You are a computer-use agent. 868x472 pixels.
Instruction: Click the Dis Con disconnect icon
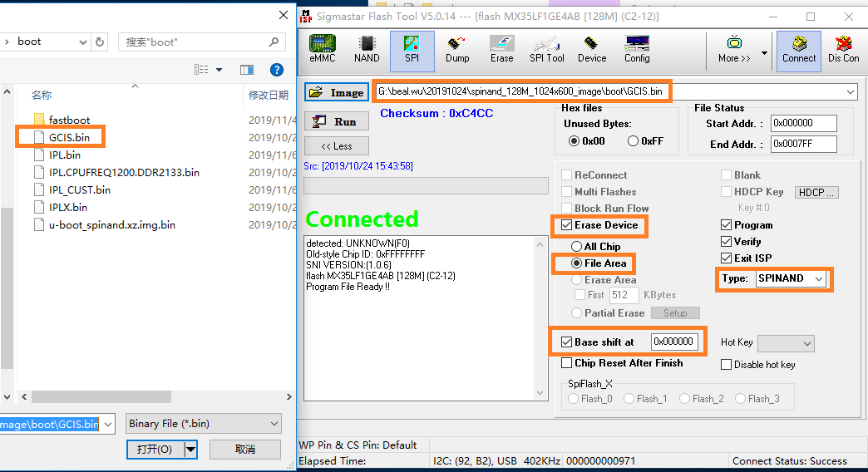[x=843, y=50]
